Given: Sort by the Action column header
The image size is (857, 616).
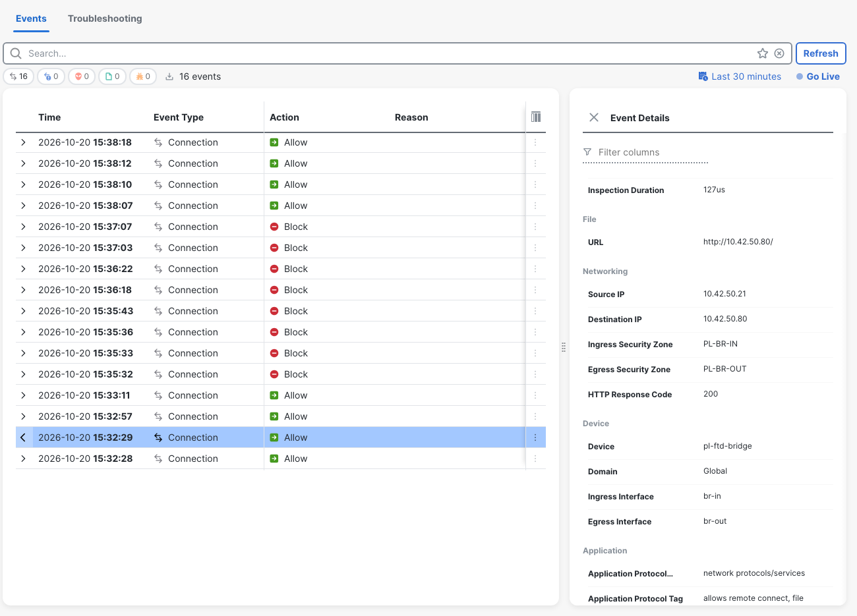Looking at the screenshot, I should point(284,117).
